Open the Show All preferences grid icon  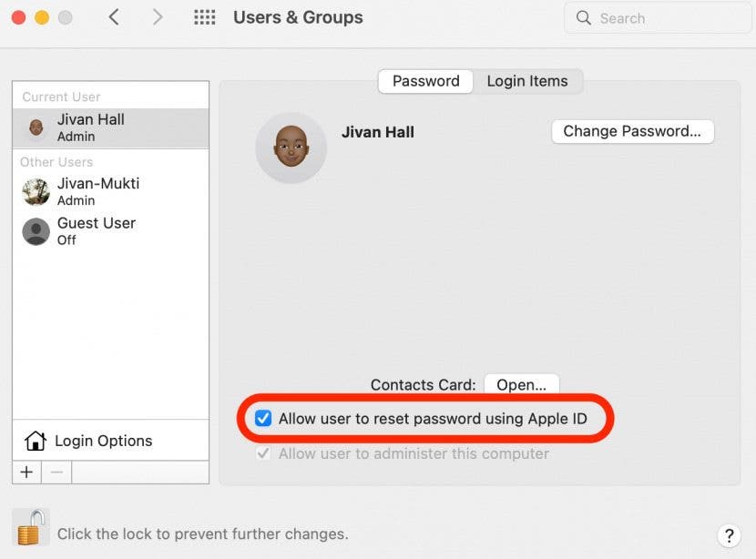204,17
